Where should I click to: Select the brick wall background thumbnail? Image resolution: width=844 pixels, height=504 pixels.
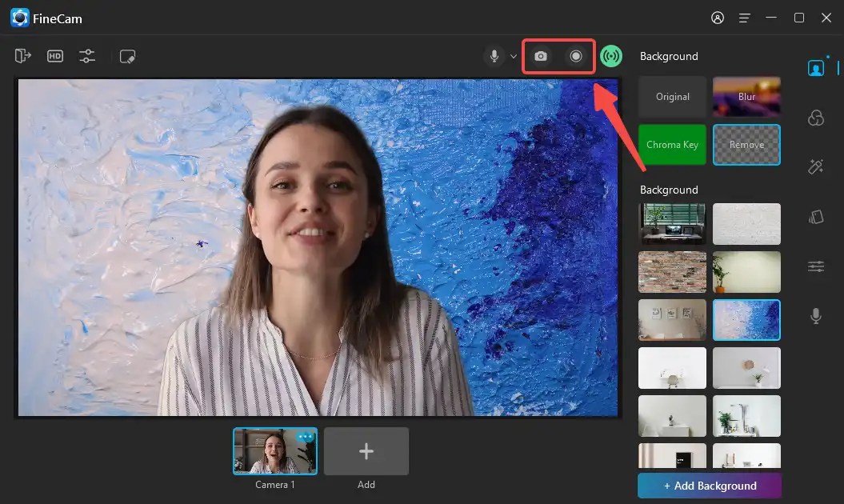pyautogui.click(x=672, y=272)
